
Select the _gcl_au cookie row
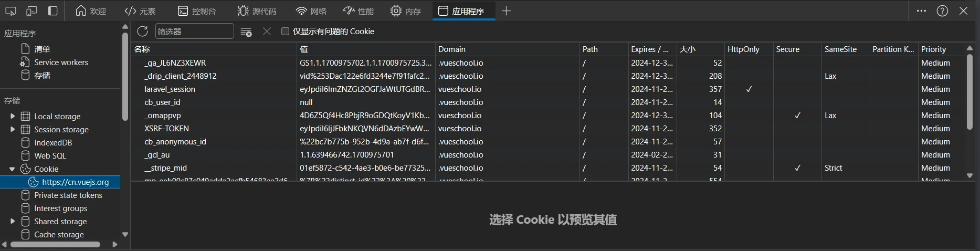[548, 155]
